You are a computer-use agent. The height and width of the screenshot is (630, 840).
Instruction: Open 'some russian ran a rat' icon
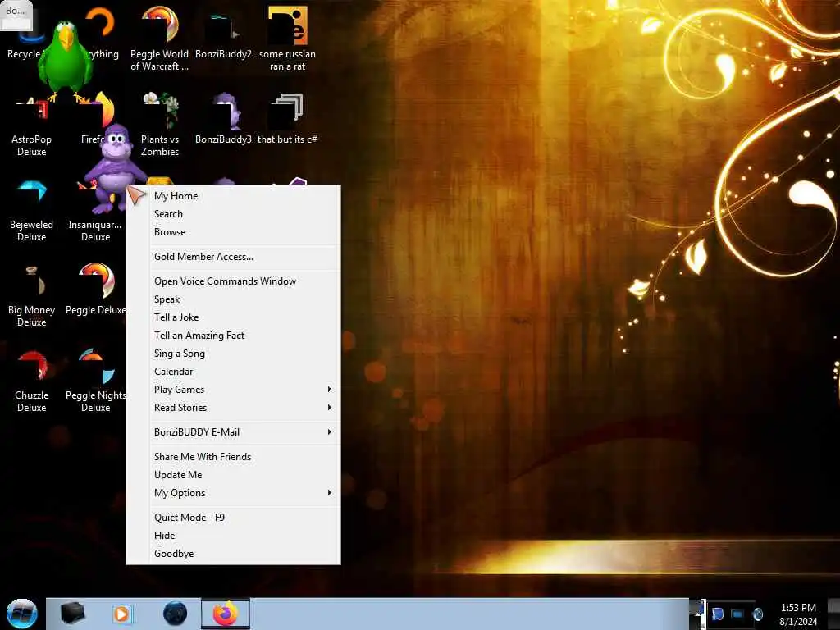pyautogui.click(x=287, y=39)
